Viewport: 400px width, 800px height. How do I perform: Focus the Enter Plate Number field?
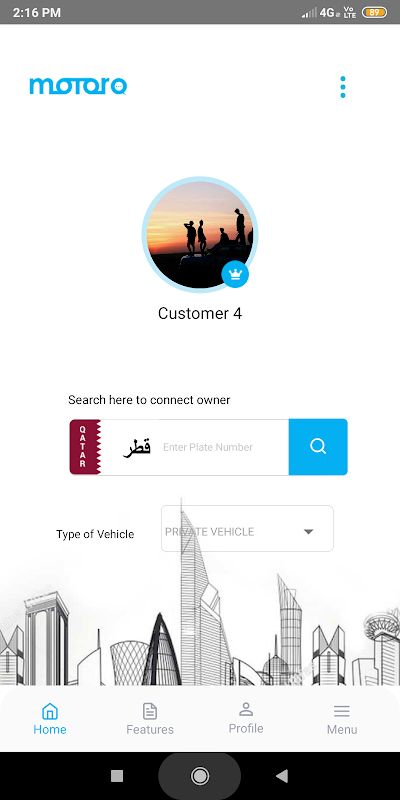[x=222, y=447]
